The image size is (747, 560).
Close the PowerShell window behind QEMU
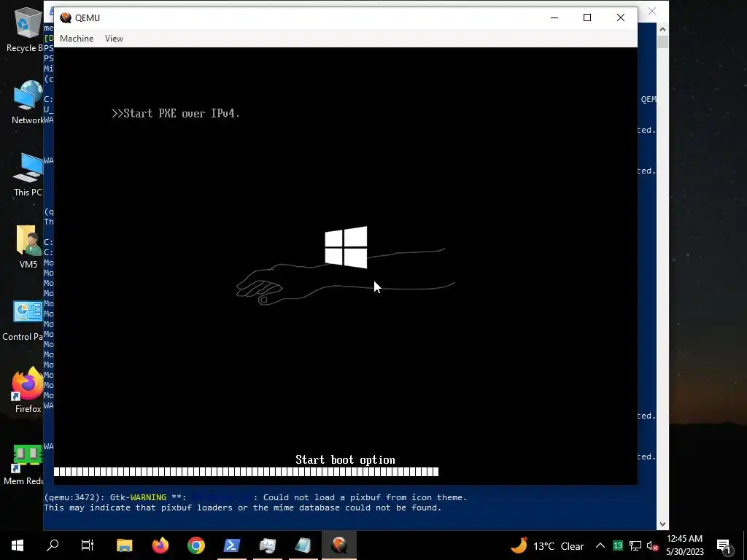pyautogui.click(x=652, y=11)
